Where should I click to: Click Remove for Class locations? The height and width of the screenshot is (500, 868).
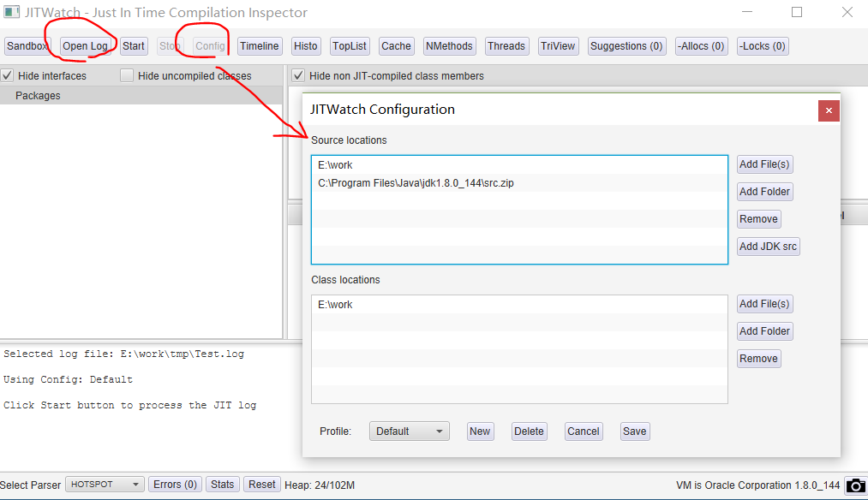[x=758, y=359]
